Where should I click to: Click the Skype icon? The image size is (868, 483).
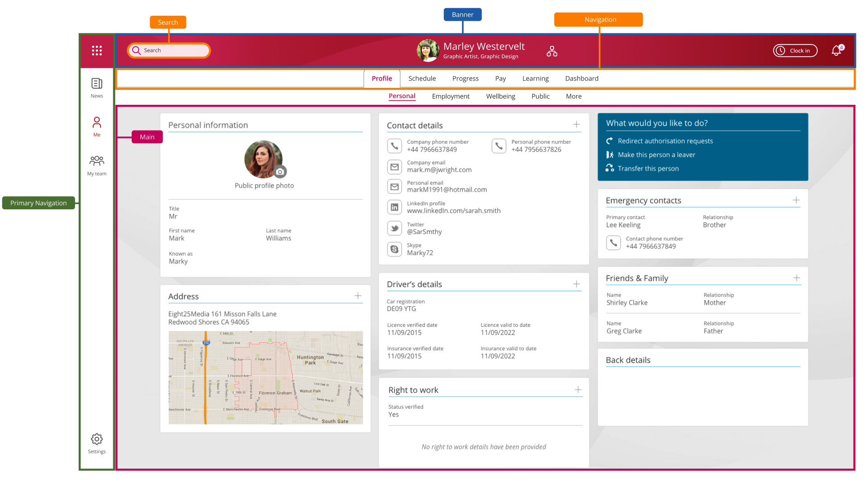tap(394, 249)
